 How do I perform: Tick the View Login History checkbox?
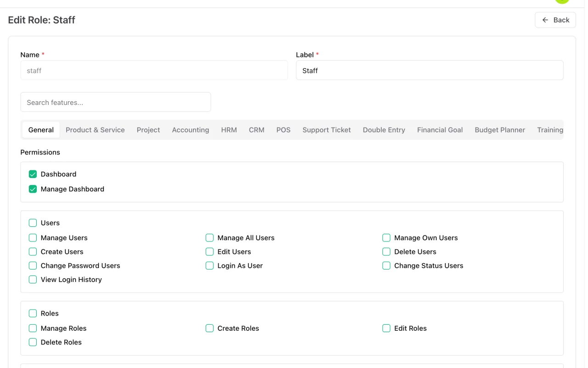tap(33, 280)
